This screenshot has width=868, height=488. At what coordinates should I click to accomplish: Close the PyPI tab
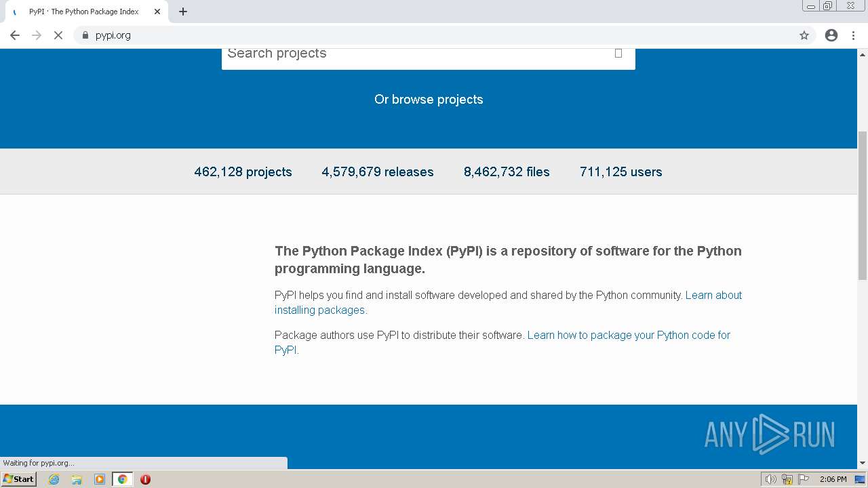(157, 12)
